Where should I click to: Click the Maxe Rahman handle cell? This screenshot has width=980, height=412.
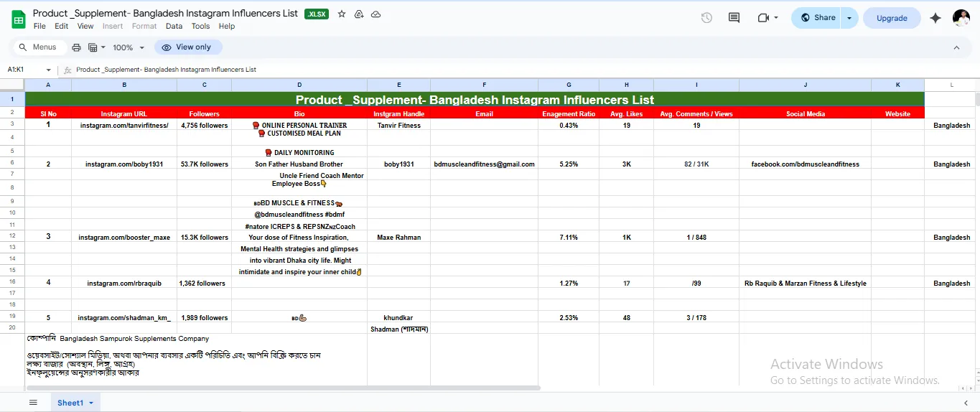(398, 237)
